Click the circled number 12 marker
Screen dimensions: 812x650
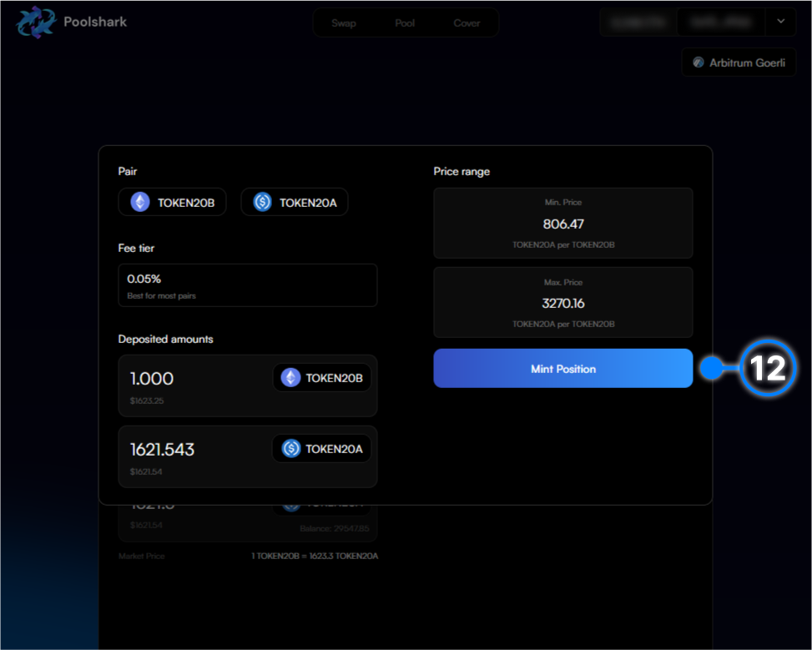[x=766, y=368]
